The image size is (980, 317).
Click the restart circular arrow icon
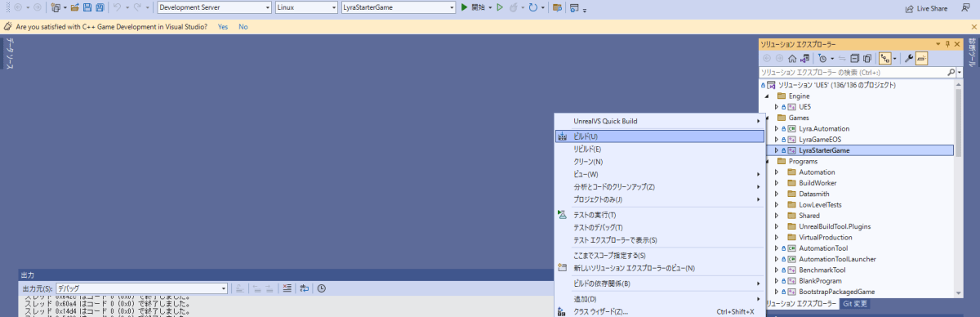click(x=532, y=7)
